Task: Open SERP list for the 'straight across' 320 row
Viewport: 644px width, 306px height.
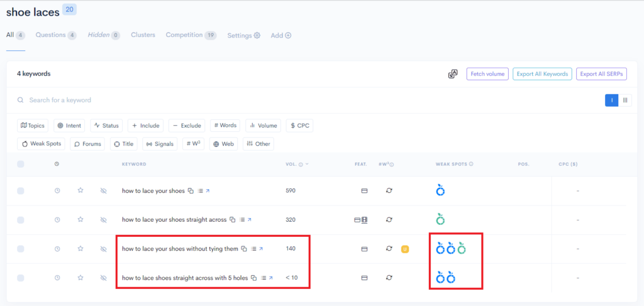Action: coord(242,220)
